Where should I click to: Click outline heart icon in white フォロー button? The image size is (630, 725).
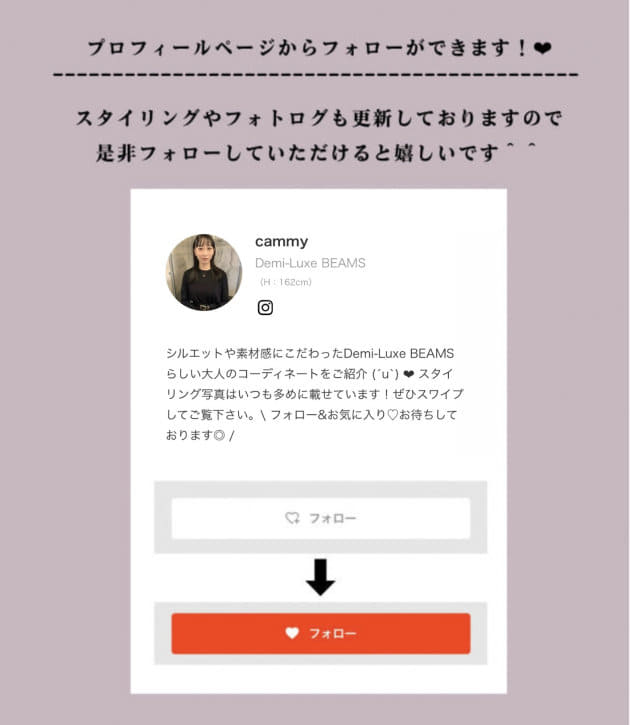coord(292,518)
